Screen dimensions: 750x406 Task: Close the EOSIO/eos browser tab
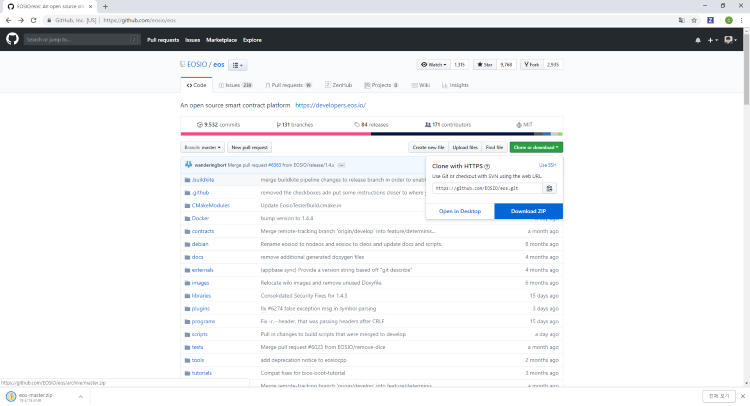(90, 7)
